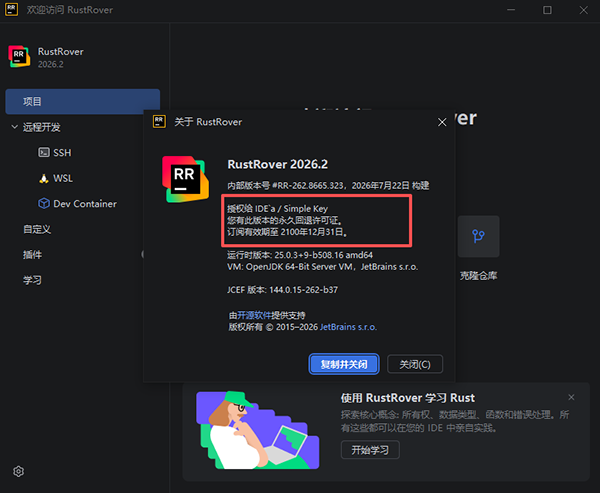Click the large RustRover logo in About dialog
Viewport: 600px width, 493px height.
tap(185, 179)
